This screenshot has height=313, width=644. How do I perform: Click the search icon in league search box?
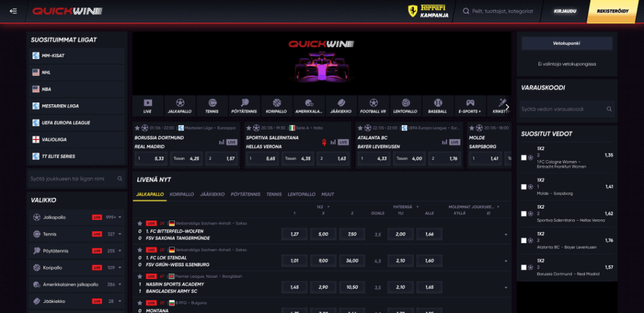coord(120,179)
